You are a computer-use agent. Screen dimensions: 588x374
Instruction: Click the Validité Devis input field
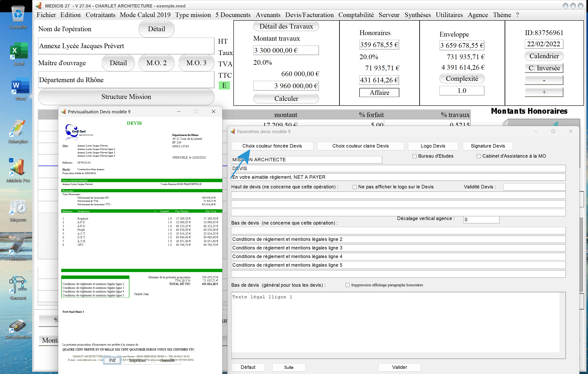(x=534, y=187)
